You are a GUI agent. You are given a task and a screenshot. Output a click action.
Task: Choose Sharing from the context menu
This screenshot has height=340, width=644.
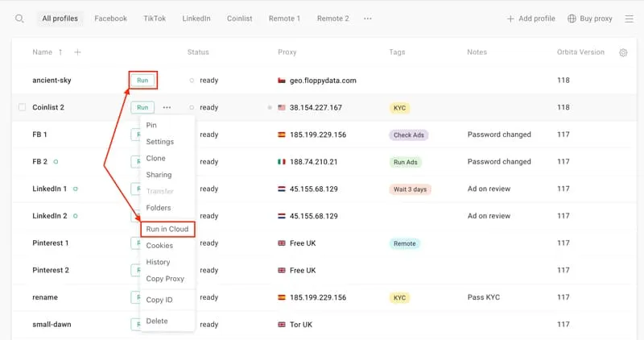(159, 175)
